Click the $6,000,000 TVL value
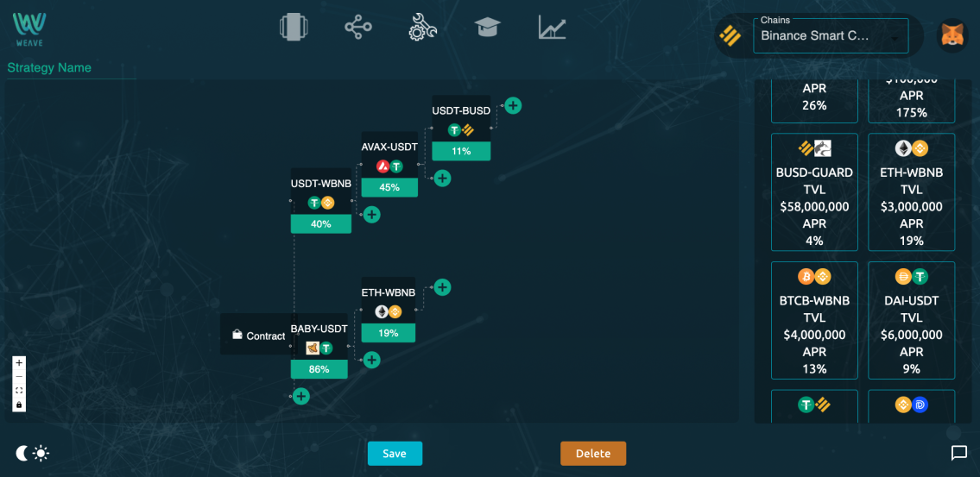980x477 pixels. [x=911, y=335]
